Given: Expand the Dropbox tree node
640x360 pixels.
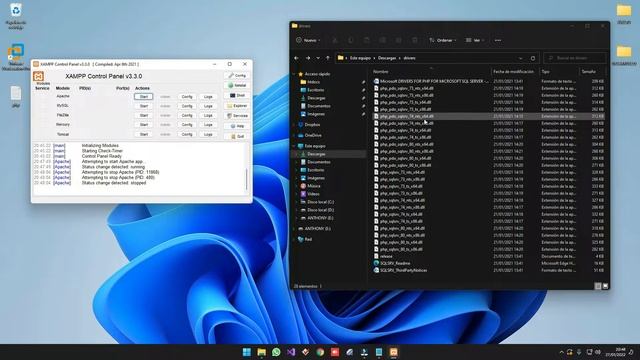Looking at the screenshot, I should [x=294, y=124].
